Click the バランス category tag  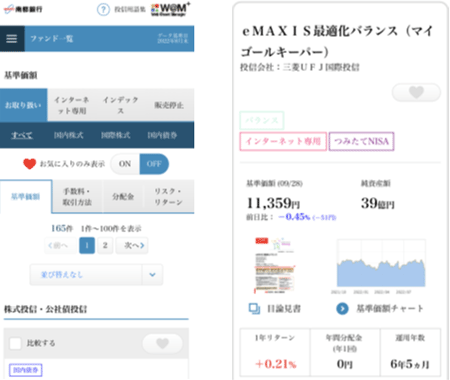(262, 120)
